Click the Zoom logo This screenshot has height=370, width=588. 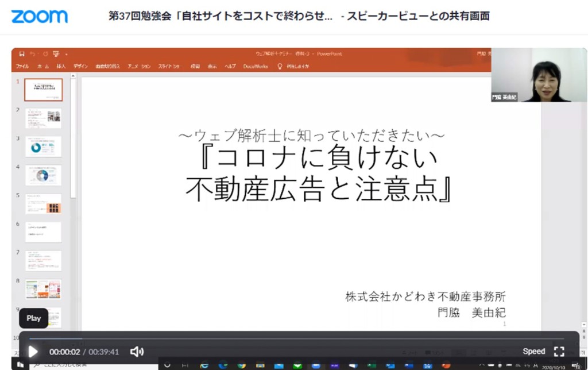[39, 16]
